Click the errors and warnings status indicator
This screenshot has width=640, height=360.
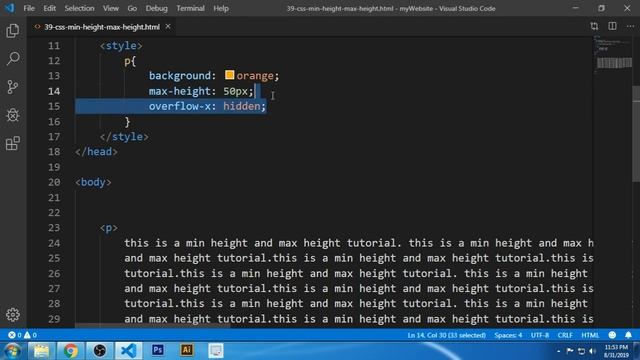22,335
